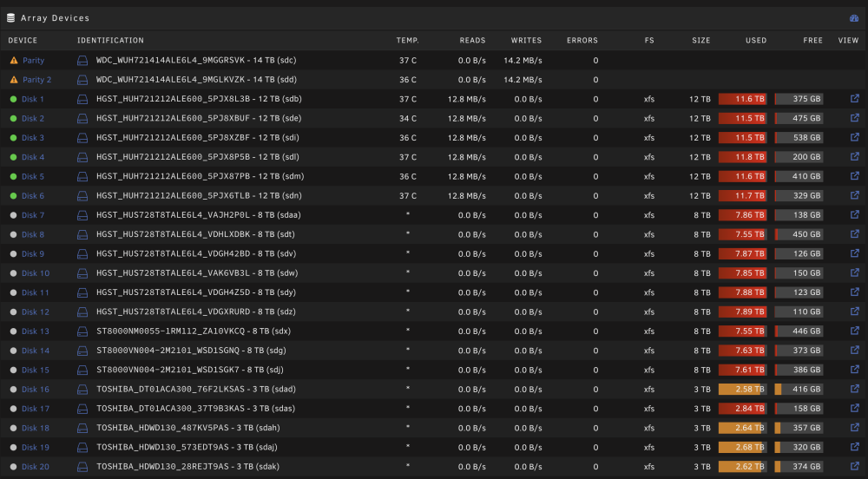
Task: Open the view icon for Disk 17
Action: coord(855,408)
